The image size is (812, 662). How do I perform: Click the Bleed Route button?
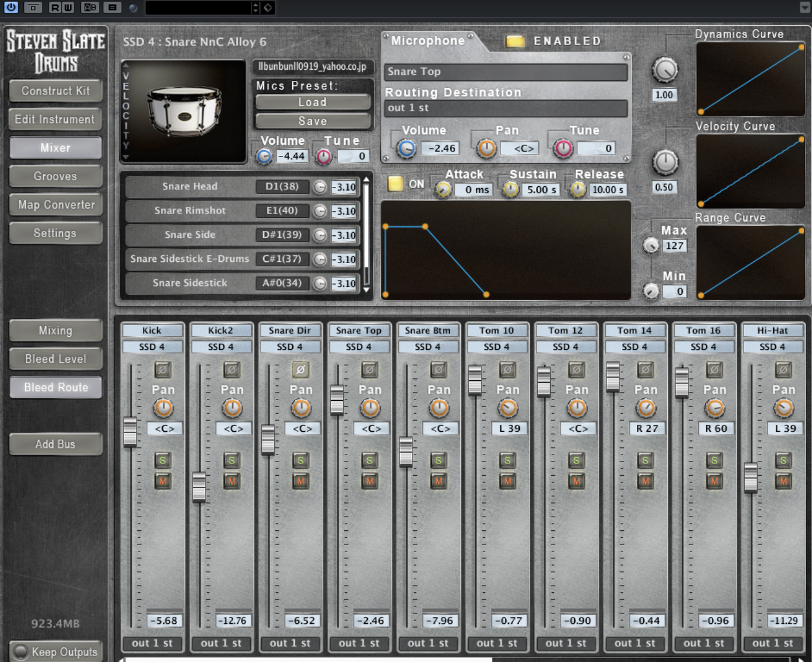tap(56, 387)
